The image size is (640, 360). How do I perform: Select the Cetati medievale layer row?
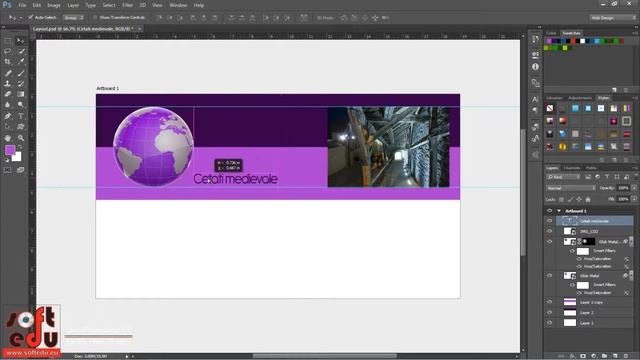pyautogui.click(x=595, y=221)
